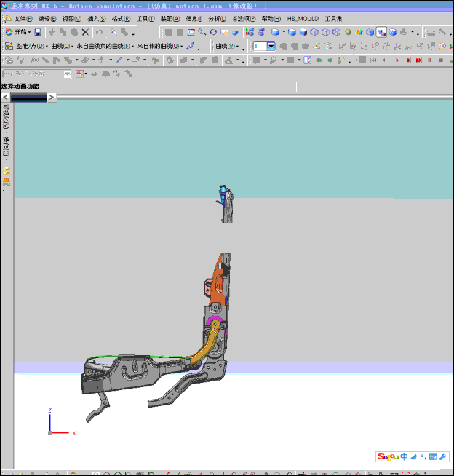Click the globe studio display icon
The image size is (454, 476).
[x=348, y=32]
